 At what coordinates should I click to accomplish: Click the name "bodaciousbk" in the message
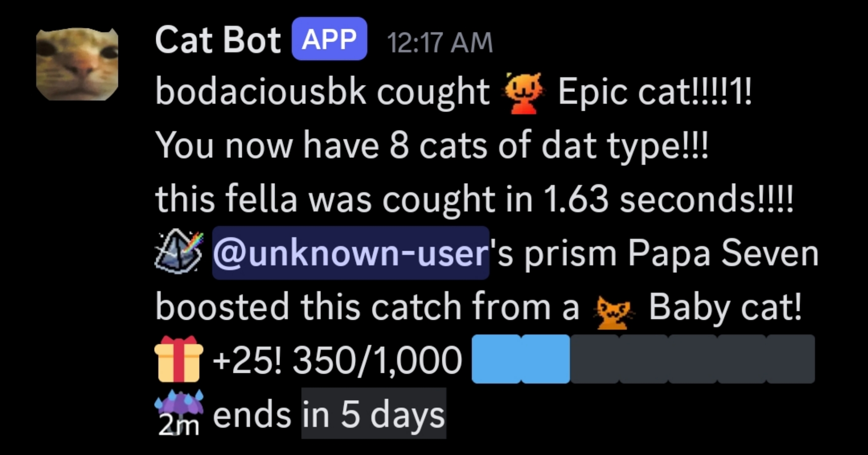pos(260,92)
